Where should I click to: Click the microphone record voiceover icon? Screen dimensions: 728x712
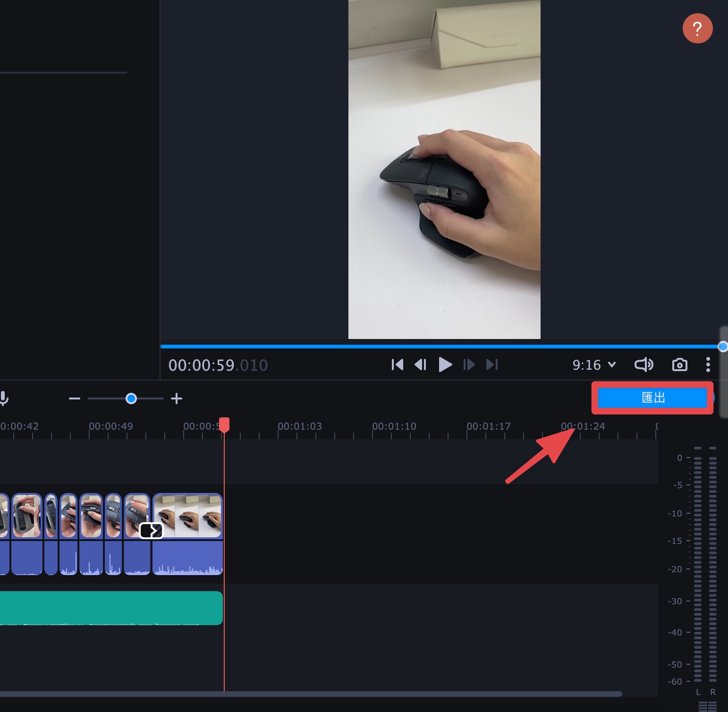coord(4,398)
